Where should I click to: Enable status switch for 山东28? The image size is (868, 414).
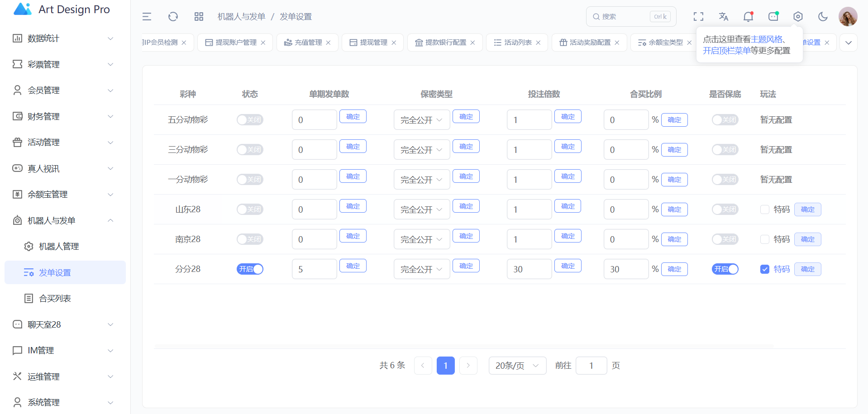point(250,209)
